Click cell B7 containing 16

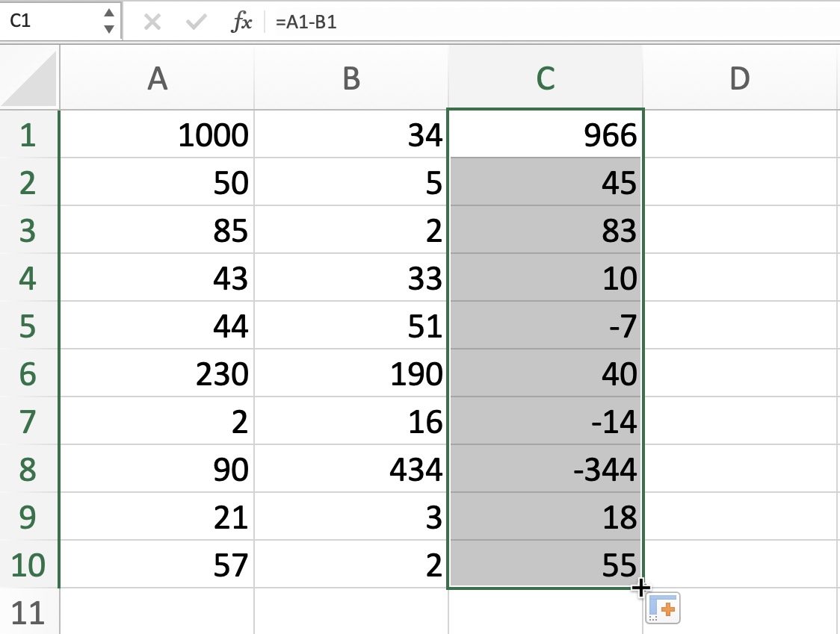[351, 420]
